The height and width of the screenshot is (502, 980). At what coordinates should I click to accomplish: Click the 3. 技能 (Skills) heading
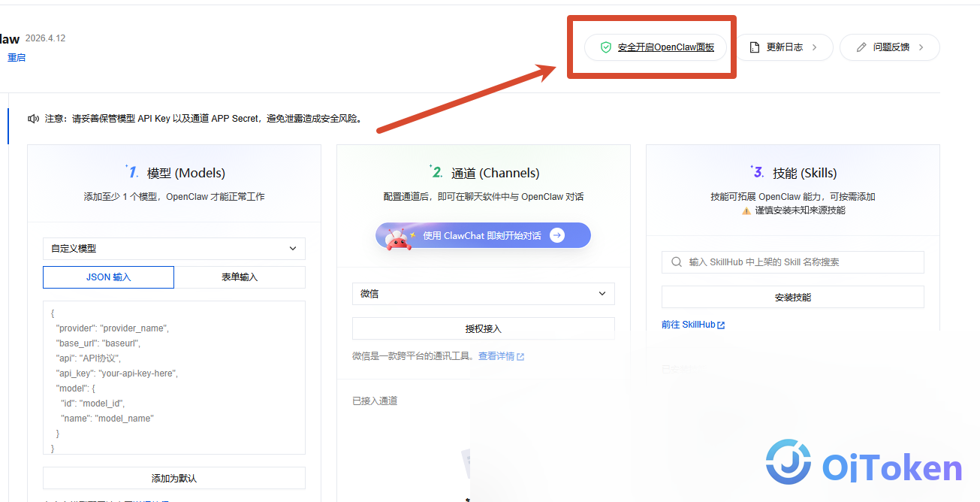coord(793,173)
